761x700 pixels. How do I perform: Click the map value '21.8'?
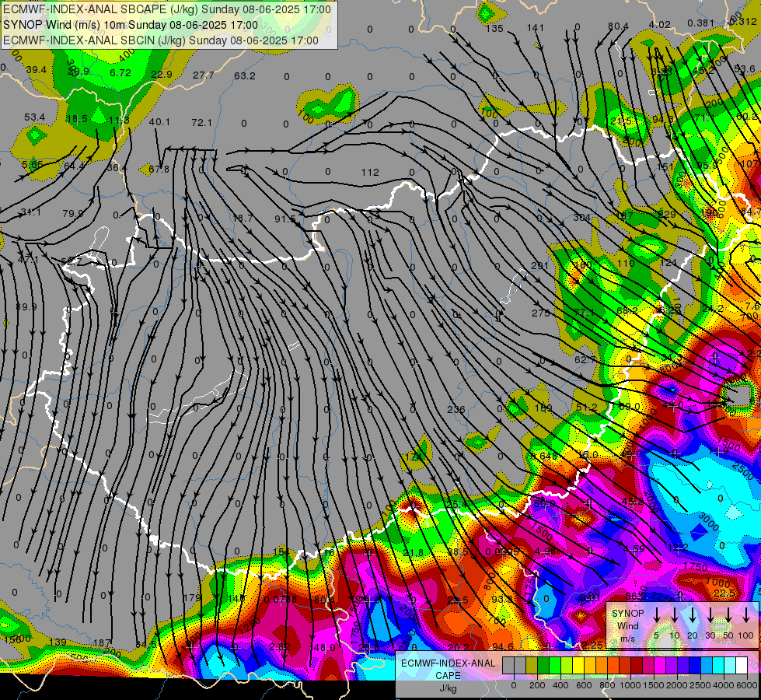click(413, 553)
